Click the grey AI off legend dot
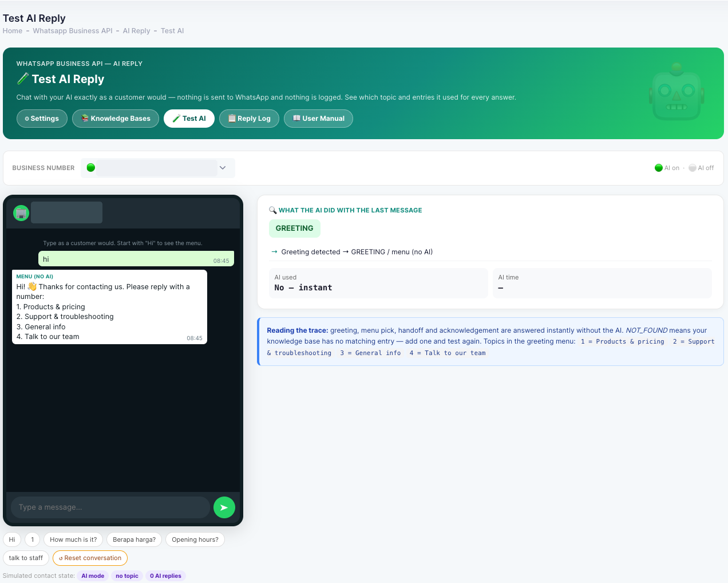 (693, 168)
